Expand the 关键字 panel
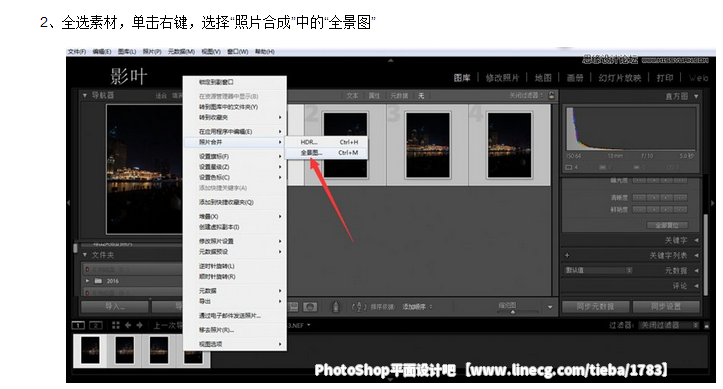This screenshot has height=389, width=723. 696,240
